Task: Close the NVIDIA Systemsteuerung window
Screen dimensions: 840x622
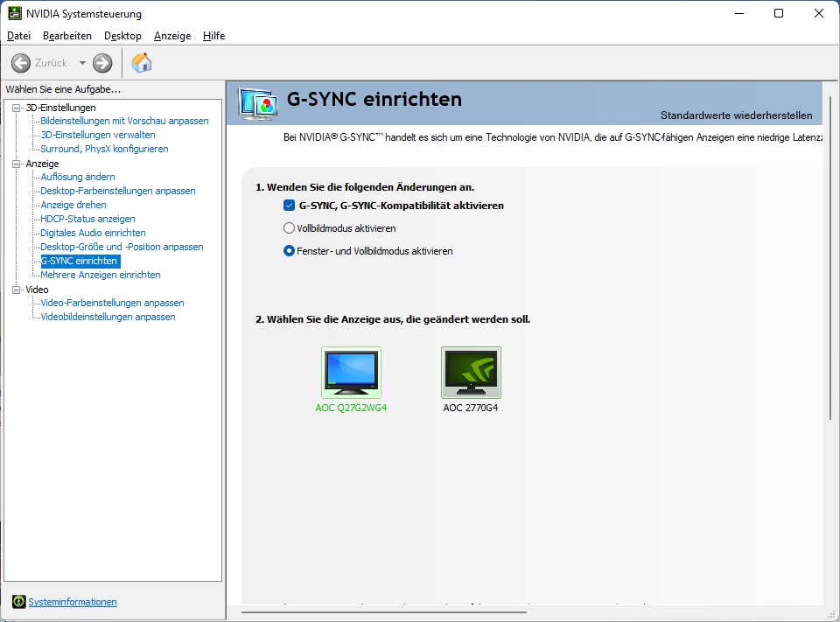Action: 819,13
